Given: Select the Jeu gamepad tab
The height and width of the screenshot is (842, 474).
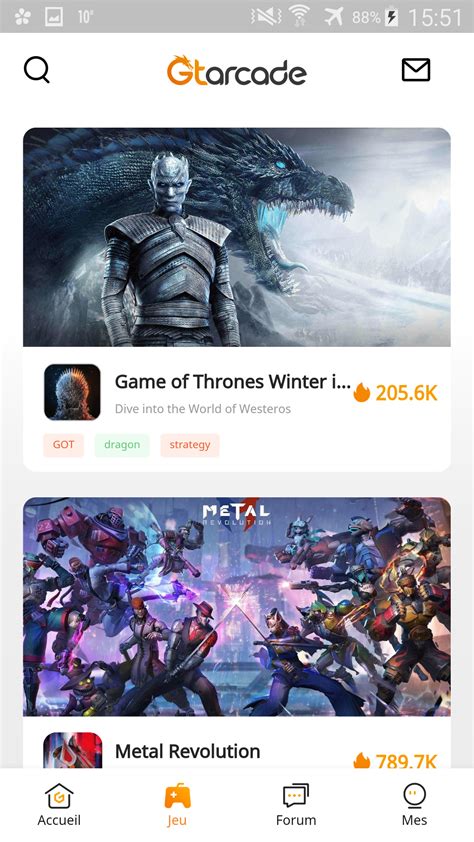Looking at the screenshot, I should pyautogui.click(x=177, y=804).
